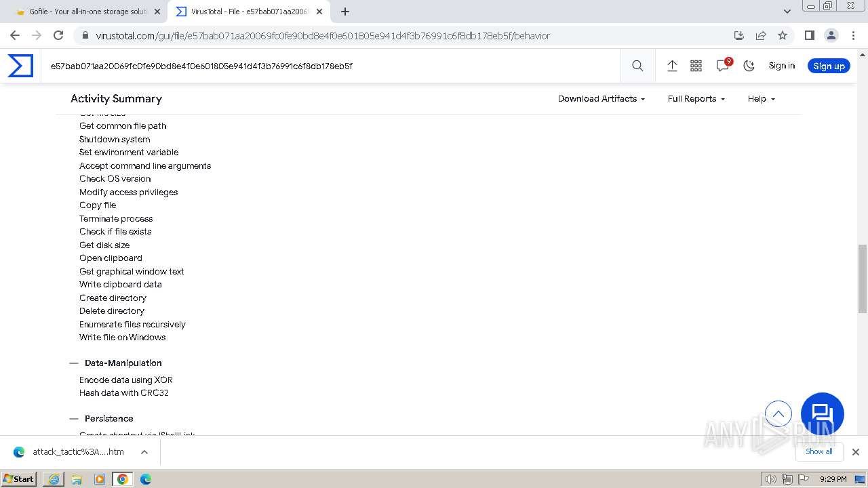
Task: Open the Help dropdown
Action: (761, 99)
